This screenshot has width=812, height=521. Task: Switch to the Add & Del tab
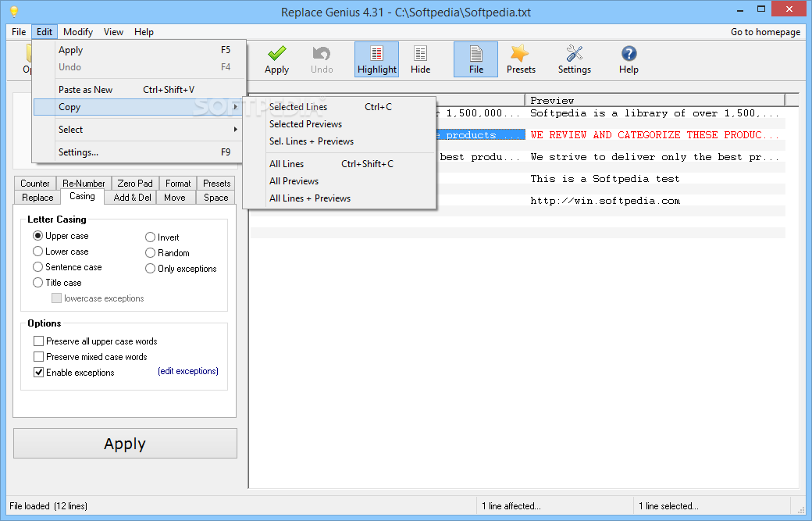pyautogui.click(x=132, y=198)
